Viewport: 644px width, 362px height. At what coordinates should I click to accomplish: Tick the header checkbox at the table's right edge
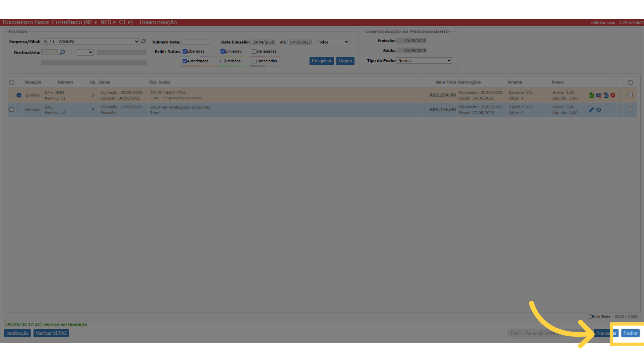point(630,82)
